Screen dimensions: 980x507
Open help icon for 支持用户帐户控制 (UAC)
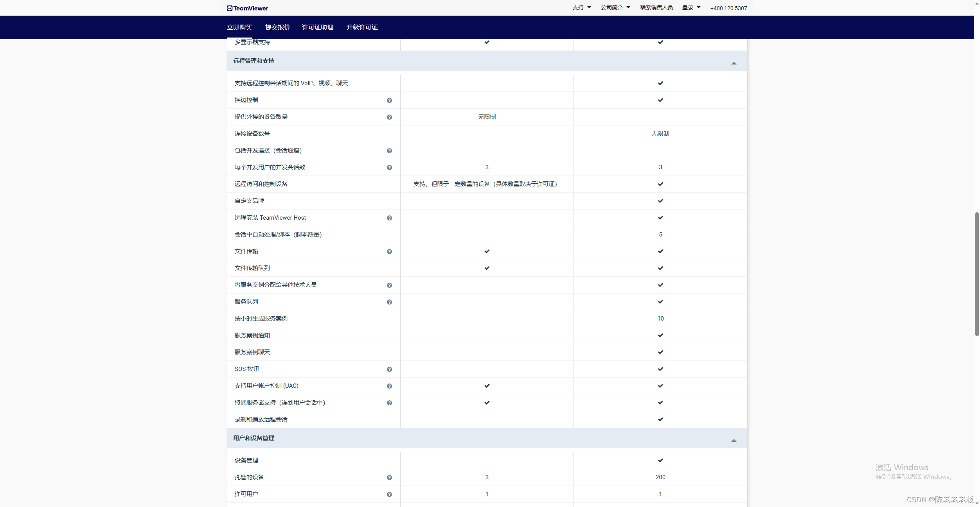(x=389, y=386)
